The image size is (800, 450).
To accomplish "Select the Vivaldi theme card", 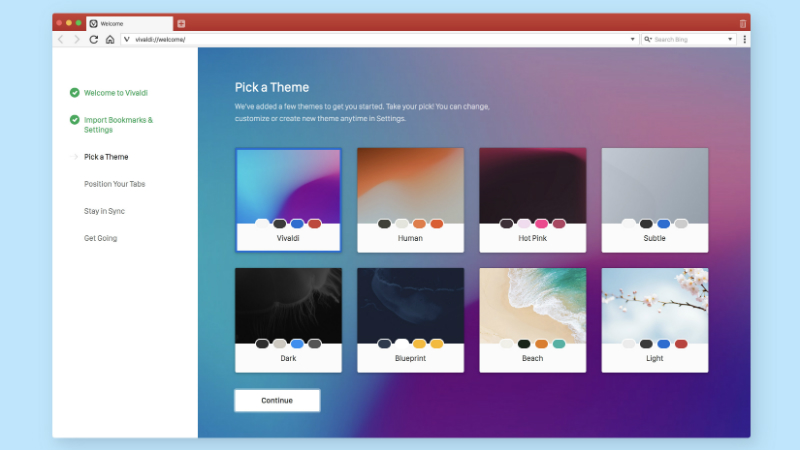I will click(288, 200).
